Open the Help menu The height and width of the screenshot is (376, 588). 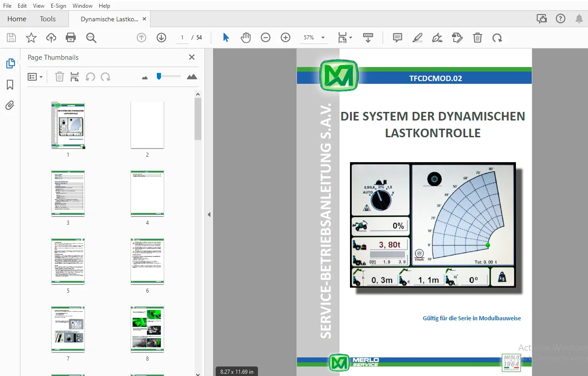104,6
